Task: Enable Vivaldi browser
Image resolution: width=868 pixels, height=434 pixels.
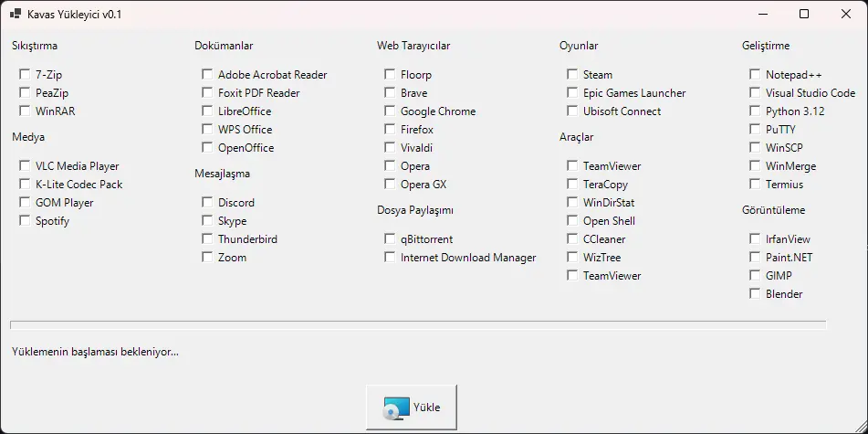Action: point(390,147)
